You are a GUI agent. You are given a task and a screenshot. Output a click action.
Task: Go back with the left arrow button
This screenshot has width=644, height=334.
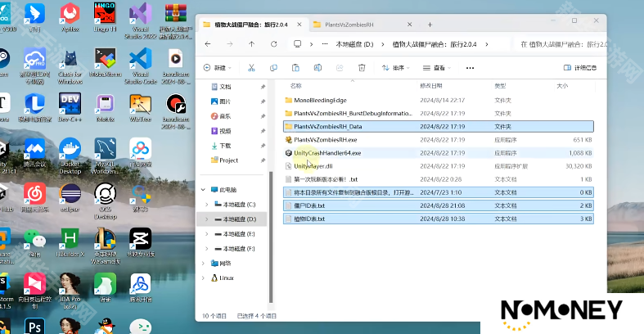[x=208, y=44]
